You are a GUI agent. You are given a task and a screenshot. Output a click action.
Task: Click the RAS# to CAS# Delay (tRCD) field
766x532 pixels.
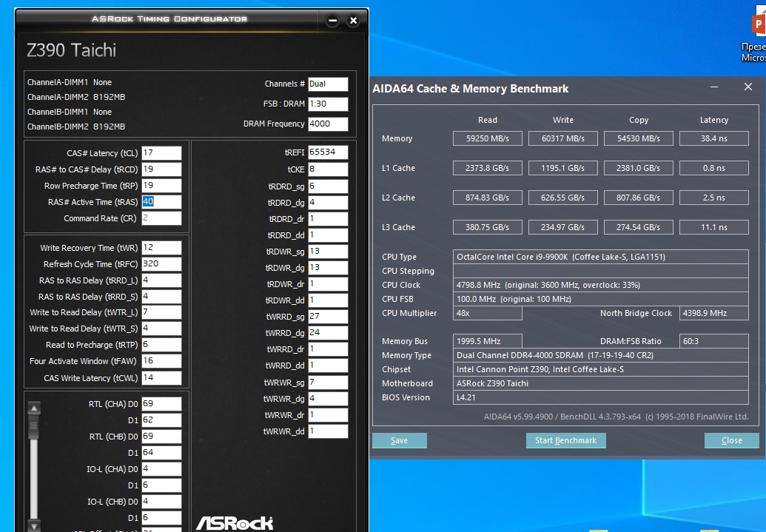pyautogui.click(x=161, y=169)
